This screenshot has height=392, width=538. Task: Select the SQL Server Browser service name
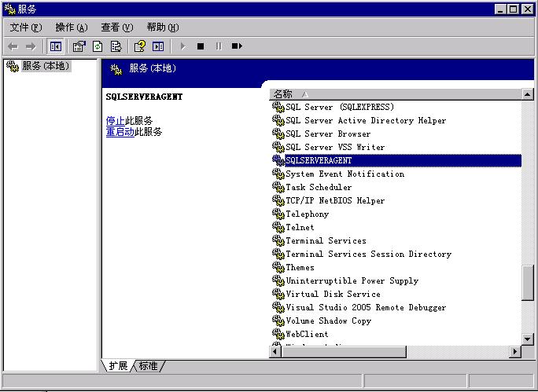(328, 134)
